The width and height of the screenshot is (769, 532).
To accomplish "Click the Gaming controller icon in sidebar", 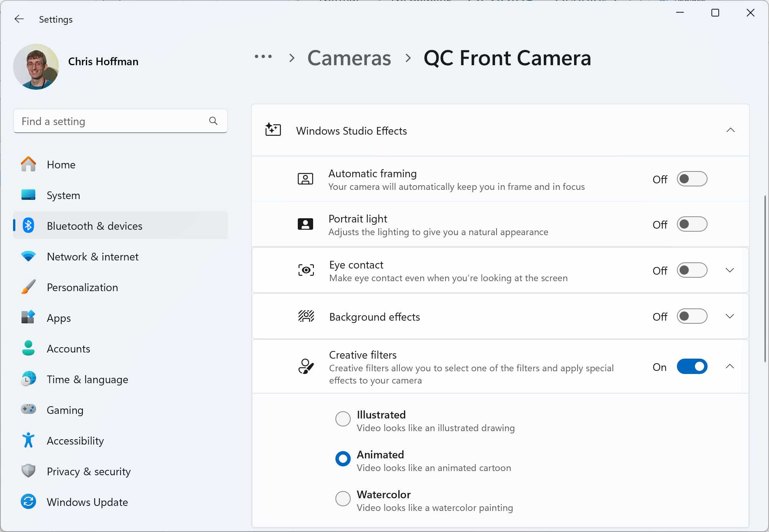I will point(28,410).
